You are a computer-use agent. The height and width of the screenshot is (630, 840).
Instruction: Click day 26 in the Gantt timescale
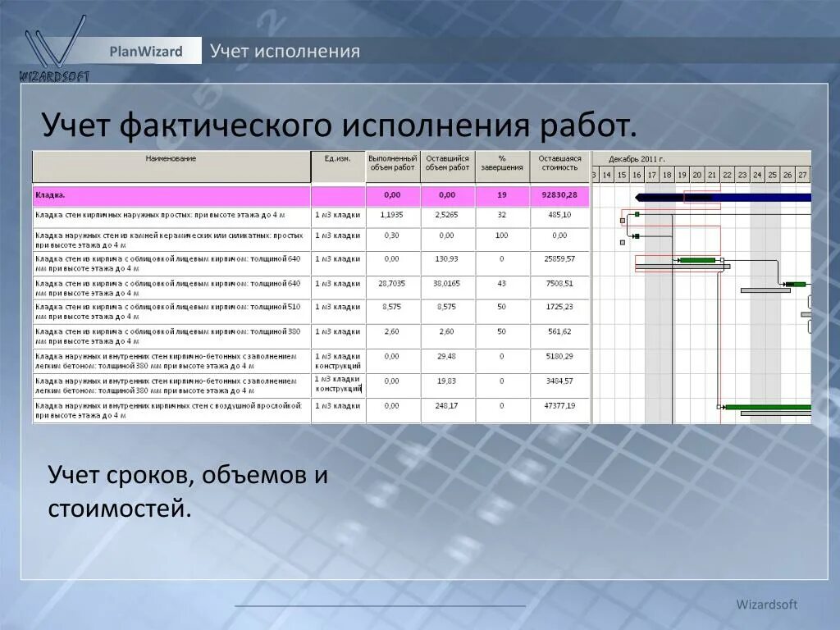pyautogui.click(x=787, y=175)
